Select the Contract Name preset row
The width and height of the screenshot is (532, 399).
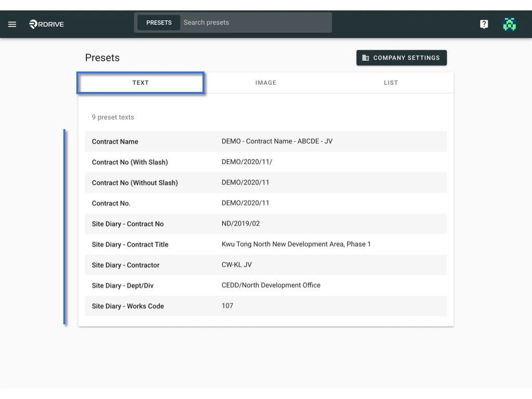coord(265,141)
